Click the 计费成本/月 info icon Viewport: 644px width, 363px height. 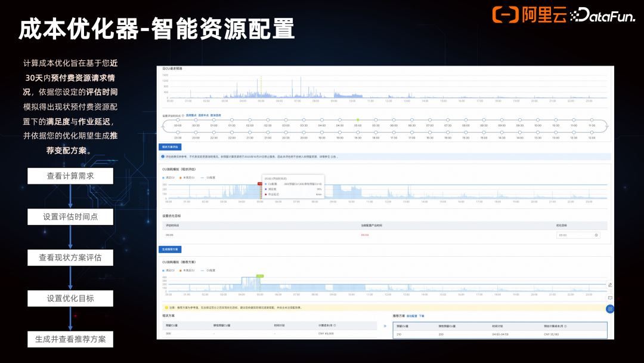coord(335,325)
